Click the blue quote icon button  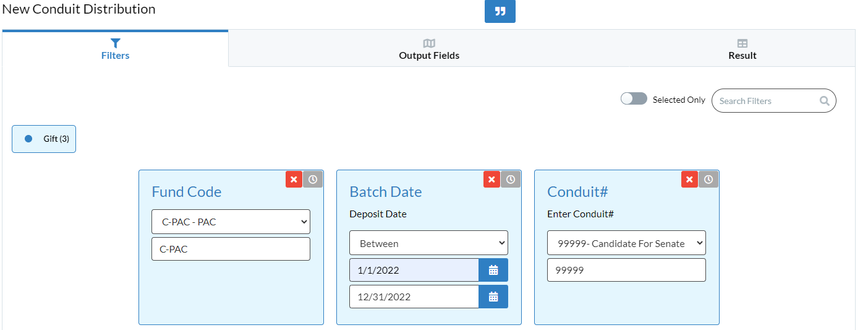tap(500, 12)
